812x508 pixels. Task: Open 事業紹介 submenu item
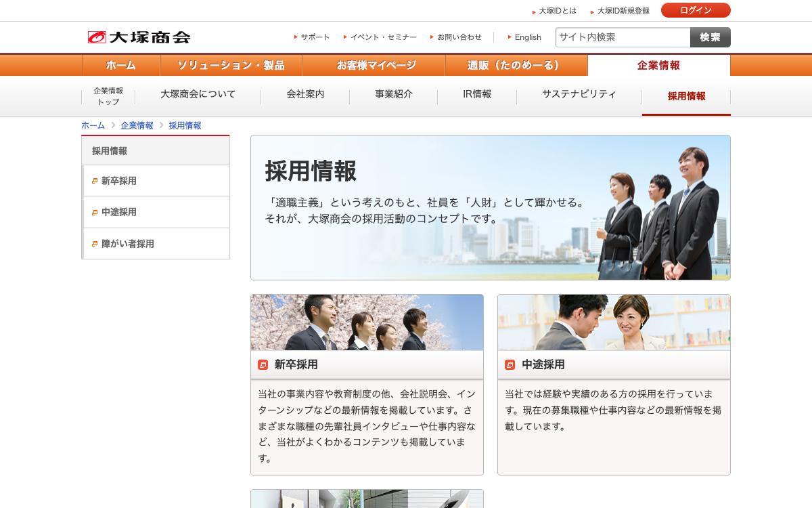(x=394, y=95)
